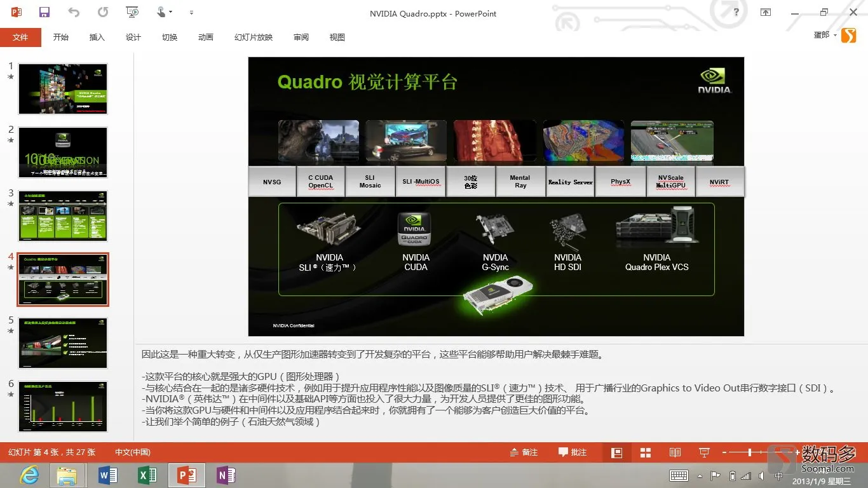Click the NVIDIA logo on the slide
This screenshot has width=868, height=488.
click(715, 80)
